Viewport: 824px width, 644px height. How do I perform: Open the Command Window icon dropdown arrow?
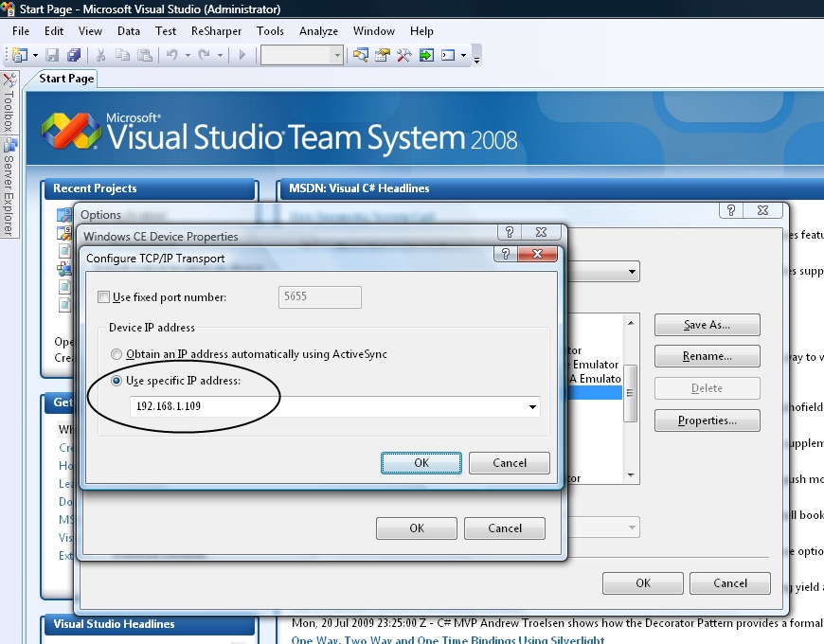click(463, 55)
